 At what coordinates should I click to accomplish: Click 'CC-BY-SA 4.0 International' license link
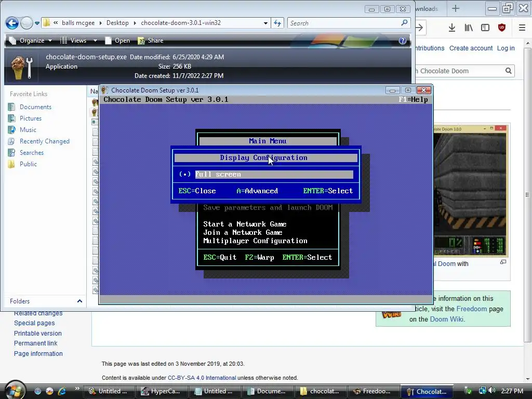tap(202, 378)
